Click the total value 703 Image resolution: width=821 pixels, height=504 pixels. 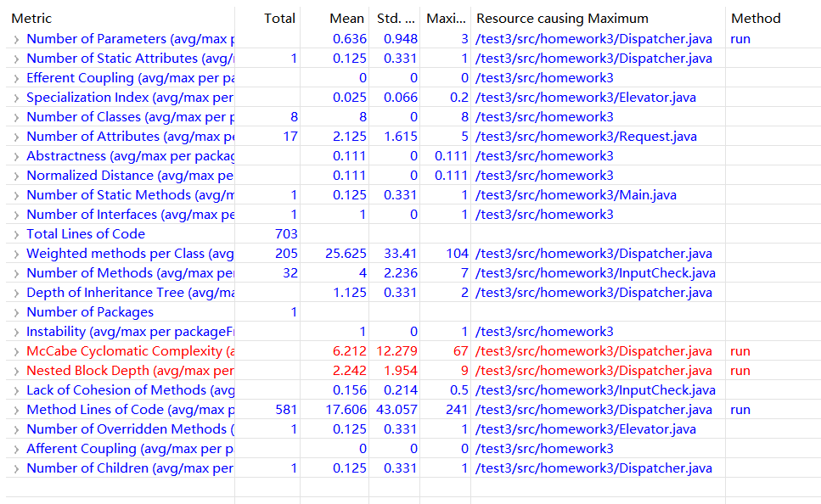(x=286, y=234)
